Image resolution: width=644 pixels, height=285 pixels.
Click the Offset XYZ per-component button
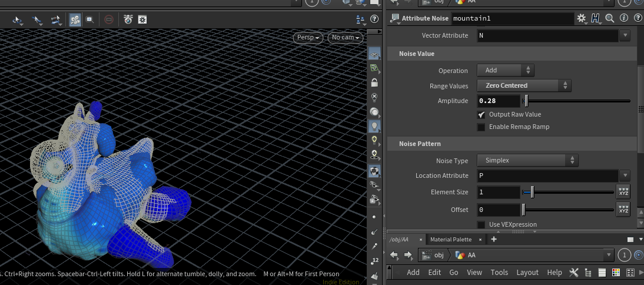[x=623, y=210]
